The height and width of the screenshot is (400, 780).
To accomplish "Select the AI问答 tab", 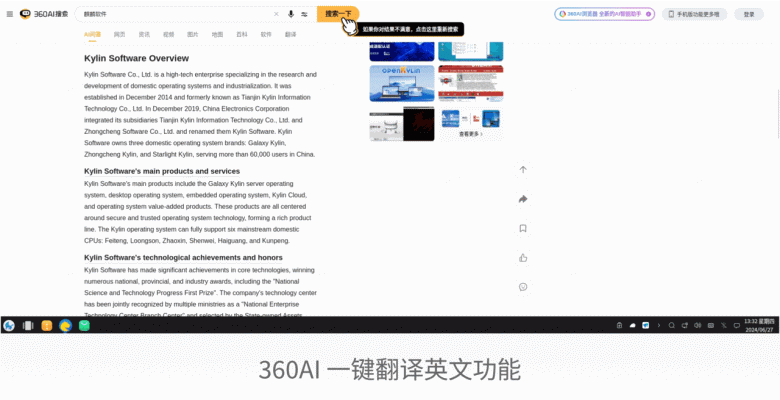I will coord(92,34).
